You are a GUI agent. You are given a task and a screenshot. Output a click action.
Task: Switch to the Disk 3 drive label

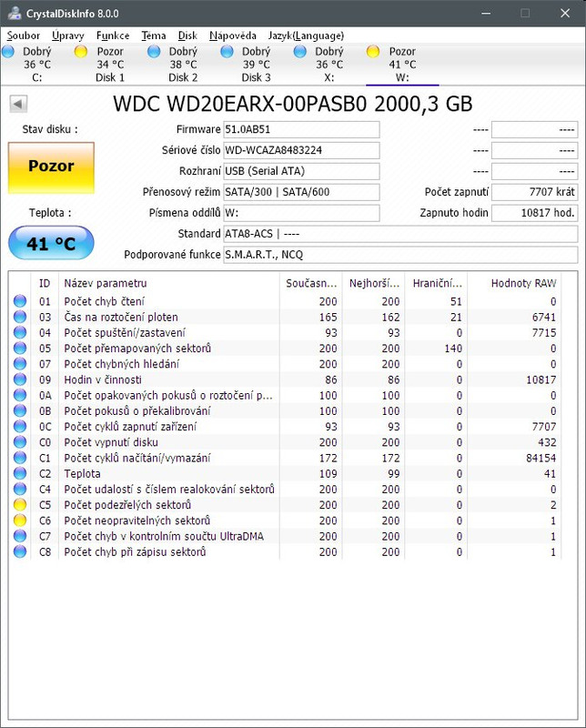[x=256, y=77]
